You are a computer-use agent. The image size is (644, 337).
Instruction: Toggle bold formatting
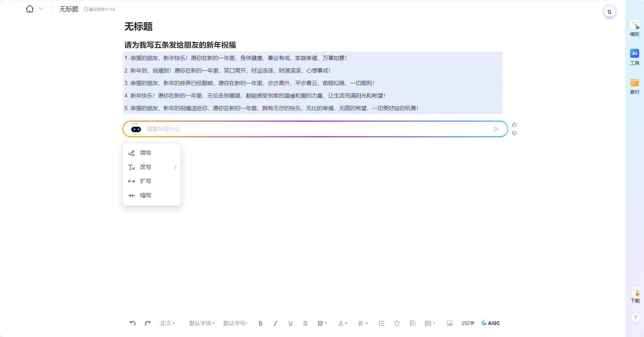click(260, 323)
